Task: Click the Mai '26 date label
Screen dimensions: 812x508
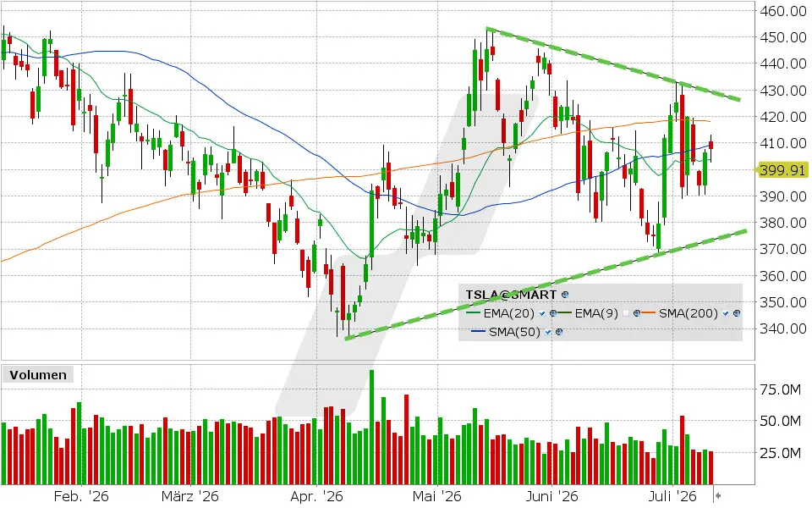Action: click(x=437, y=496)
